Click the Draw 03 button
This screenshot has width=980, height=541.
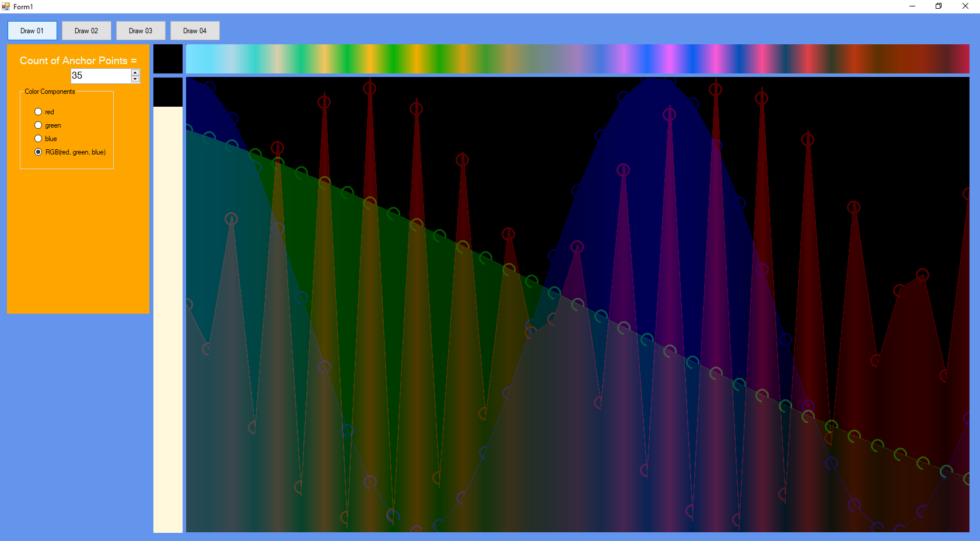point(141,31)
